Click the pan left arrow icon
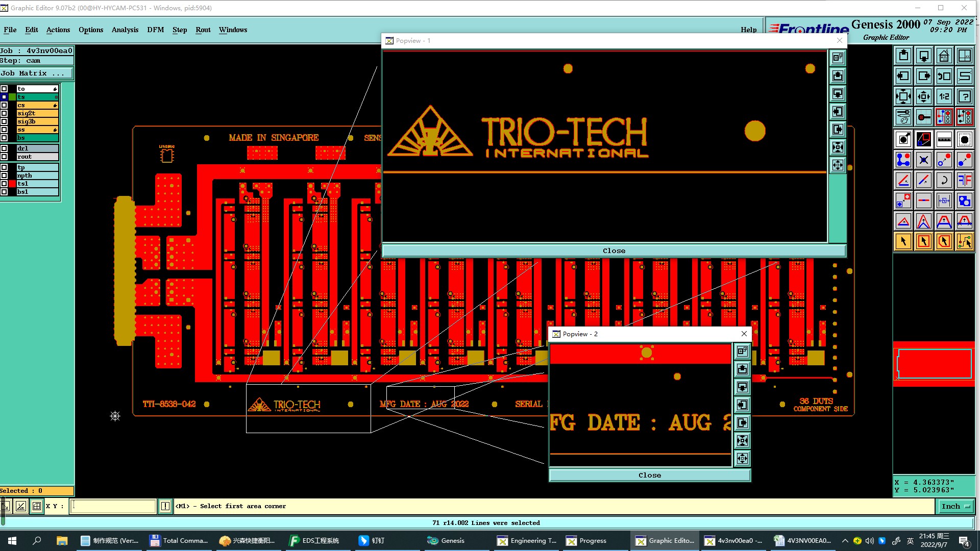 tap(903, 76)
